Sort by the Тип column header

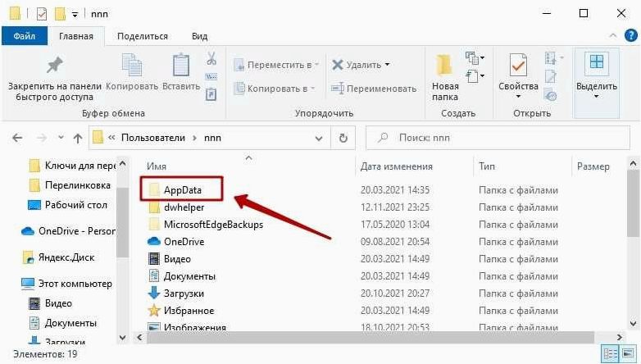487,166
